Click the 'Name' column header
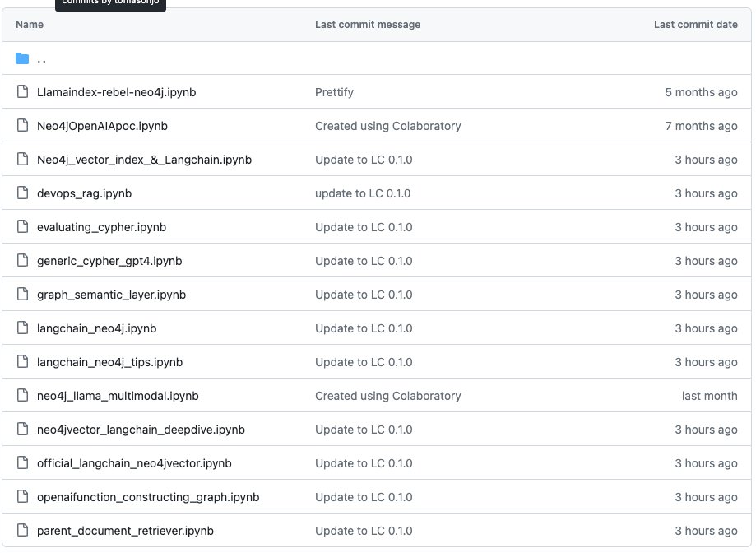Image resolution: width=756 pixels, height=553 pixels. coord(30,24)
